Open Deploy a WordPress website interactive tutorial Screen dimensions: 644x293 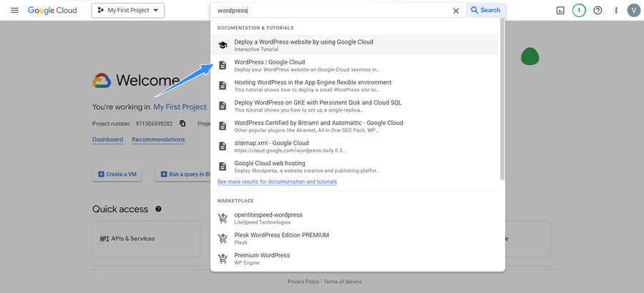[x=356, y=45]
